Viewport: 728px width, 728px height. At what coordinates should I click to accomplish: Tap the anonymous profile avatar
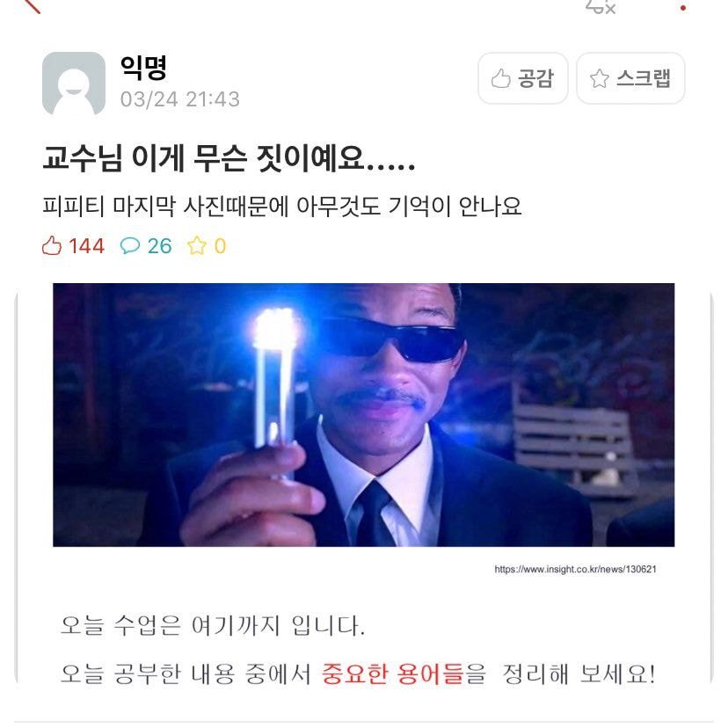tap(74, 84)
